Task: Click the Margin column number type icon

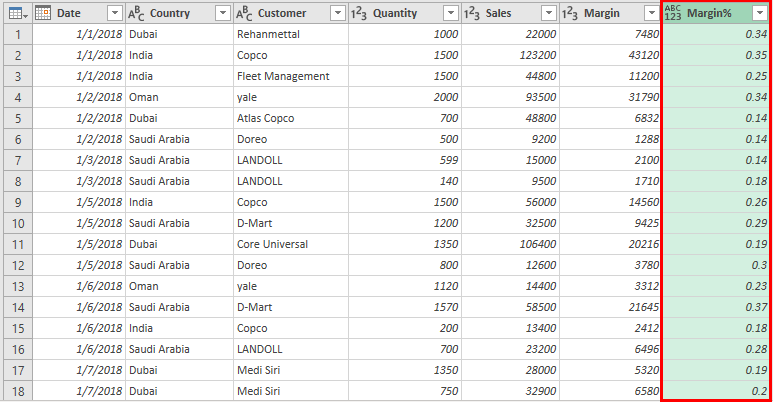Action: tap(570, 14)
